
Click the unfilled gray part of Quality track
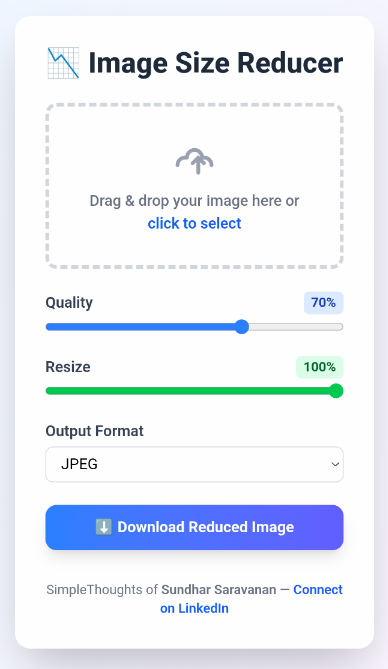[x=296, y=327]
